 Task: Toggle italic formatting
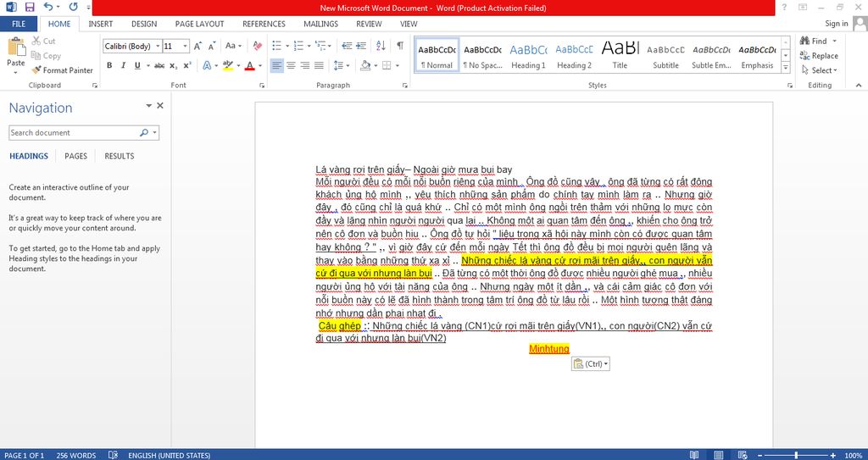123,65
